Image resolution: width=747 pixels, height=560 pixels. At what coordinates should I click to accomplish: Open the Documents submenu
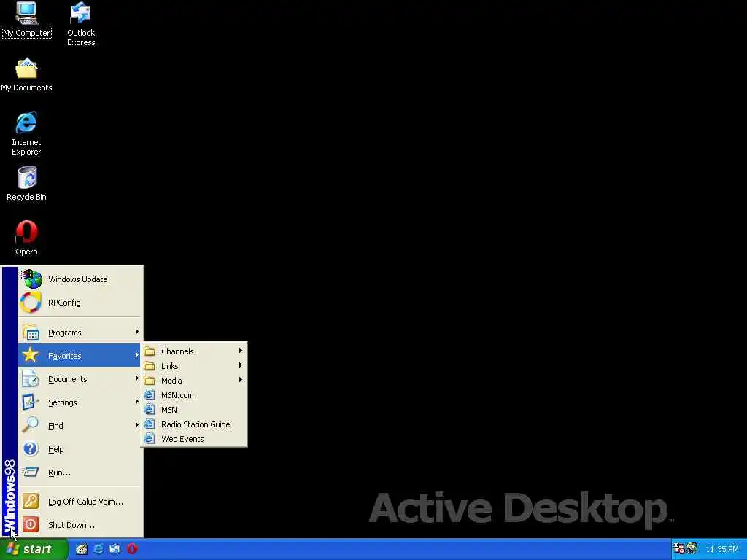click(x=80, y=379)
